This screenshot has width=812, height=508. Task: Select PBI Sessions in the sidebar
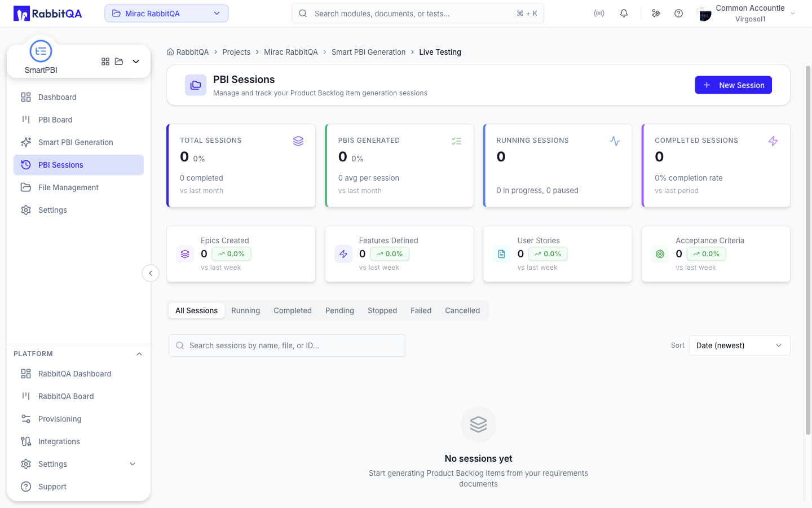pos(78,165)
